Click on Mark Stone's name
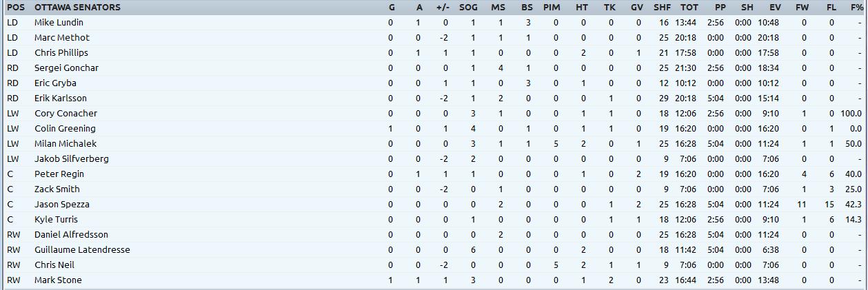This screenshot has width=868, height=290. 58,280
